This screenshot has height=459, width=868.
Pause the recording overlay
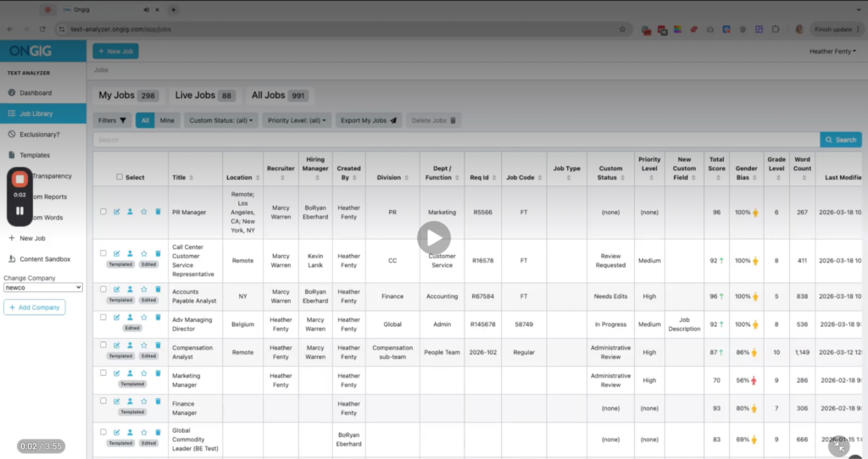tap(20, 211)
